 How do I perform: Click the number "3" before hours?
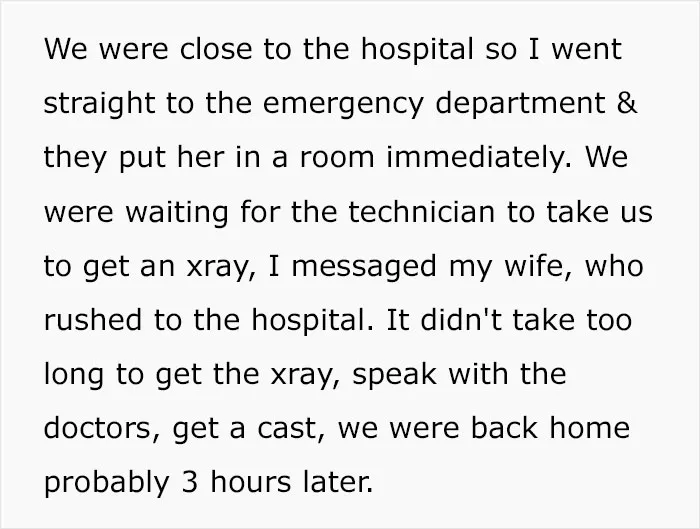pyautogui.click(x=190, y=482)
